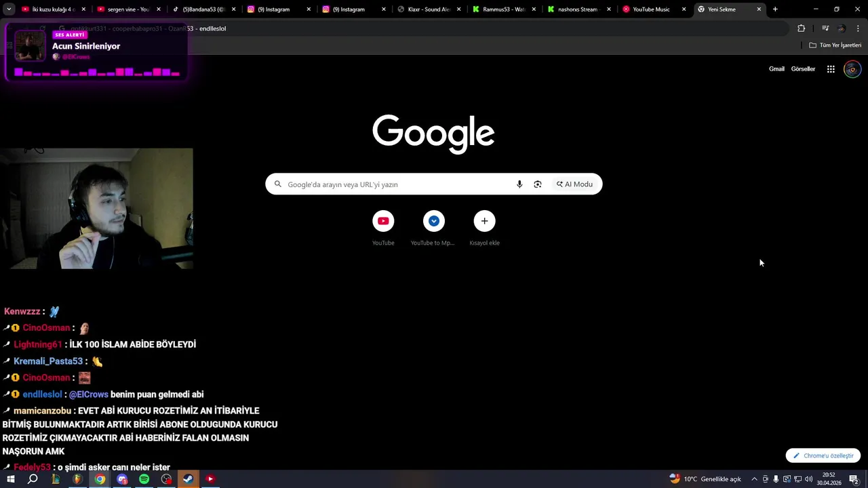Open the Chrome profile icon in toolbar
The width and height of the screenshot is (868, 488).
(x=842, y=28)
